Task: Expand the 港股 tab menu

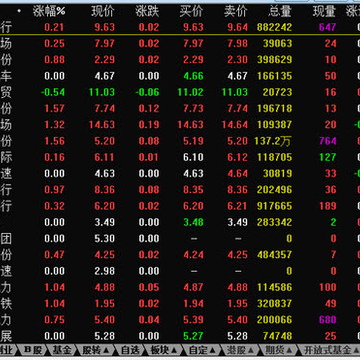Action: pyautogui.click(x=241, y=350)
